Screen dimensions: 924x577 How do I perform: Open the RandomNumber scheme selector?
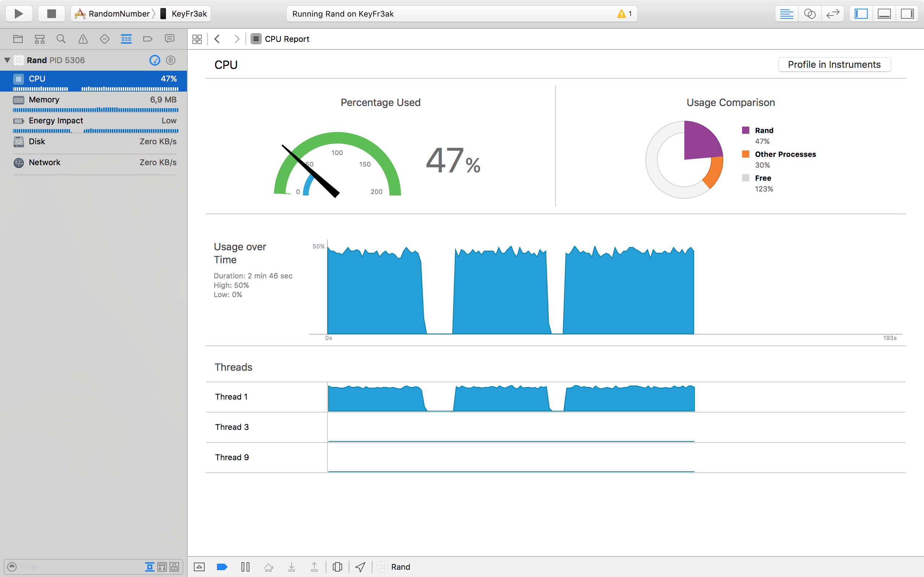tap(113, 14)
